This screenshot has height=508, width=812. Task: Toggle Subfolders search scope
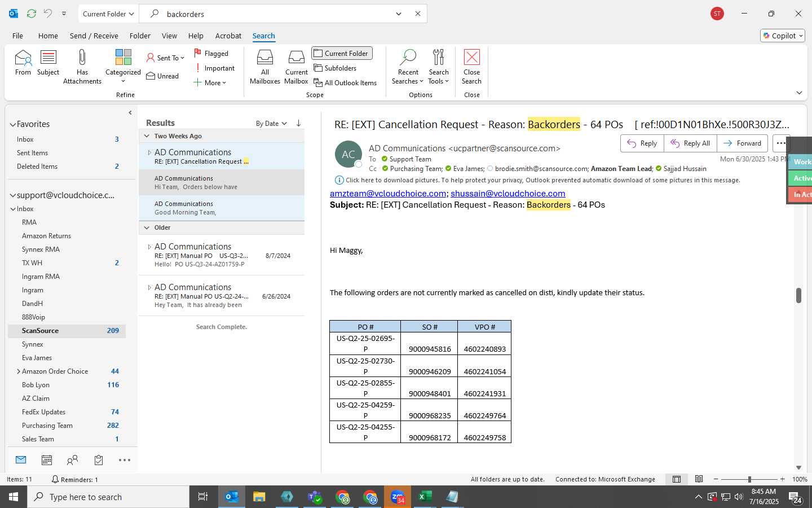coord(335,68)
